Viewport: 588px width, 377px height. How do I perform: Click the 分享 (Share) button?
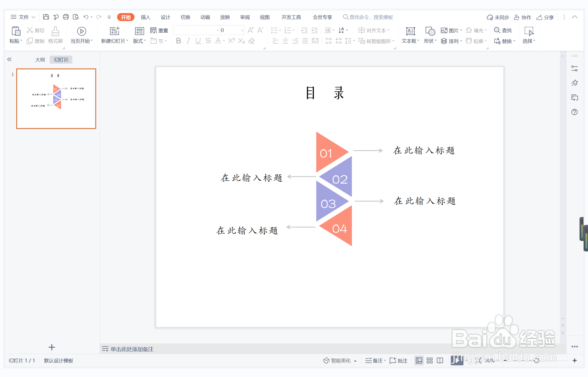(545, 17)
